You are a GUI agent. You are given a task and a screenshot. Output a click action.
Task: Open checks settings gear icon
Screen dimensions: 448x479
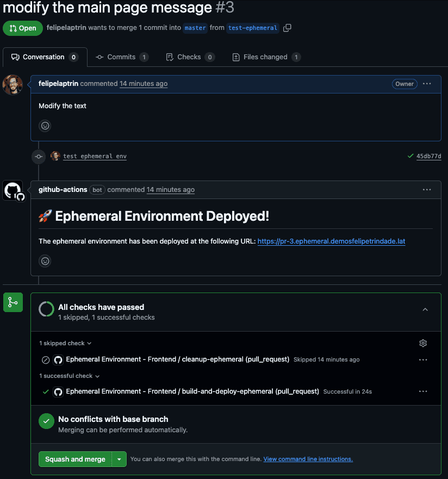[423, 343]
